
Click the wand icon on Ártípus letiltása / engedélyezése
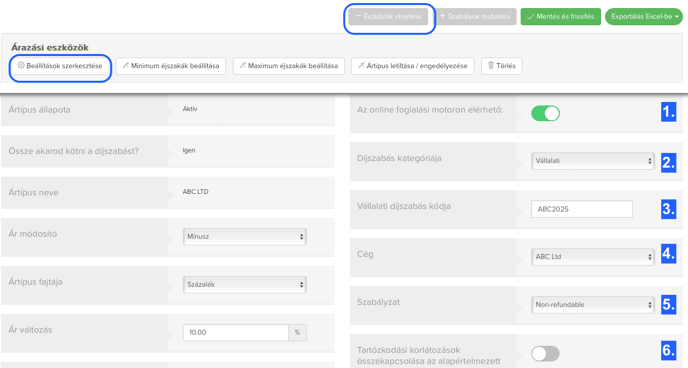361,65
